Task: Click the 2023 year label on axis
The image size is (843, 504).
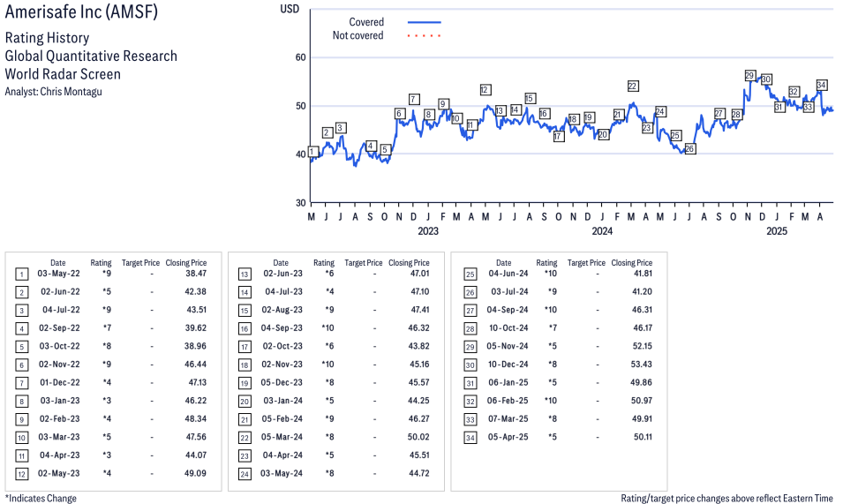Action: coord(428,231)
